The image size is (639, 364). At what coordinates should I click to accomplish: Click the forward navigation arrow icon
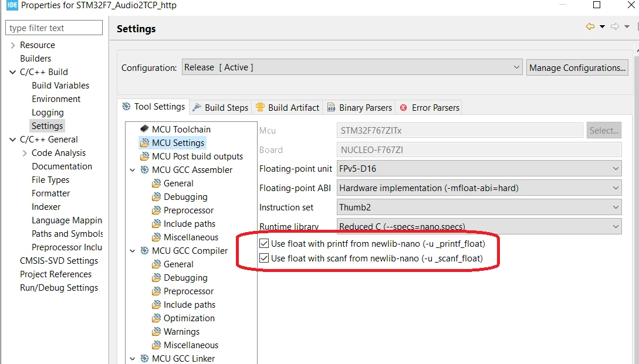(x=614, y=27)
